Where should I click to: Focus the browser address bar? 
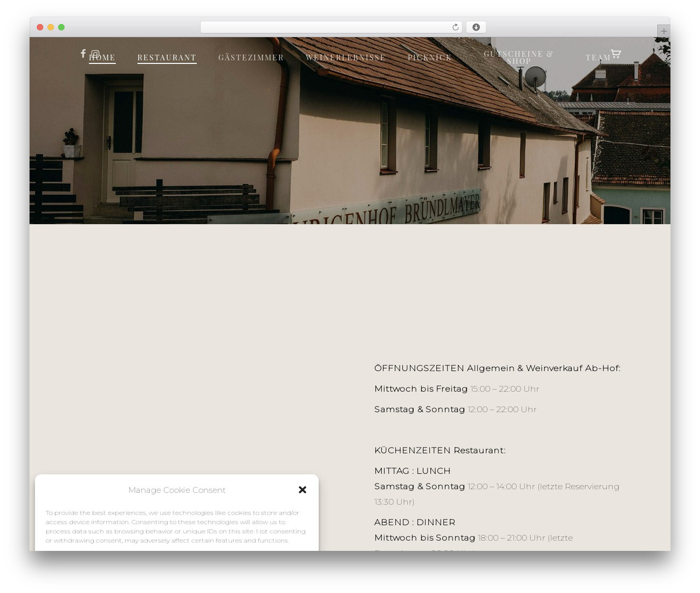point(331,27)
